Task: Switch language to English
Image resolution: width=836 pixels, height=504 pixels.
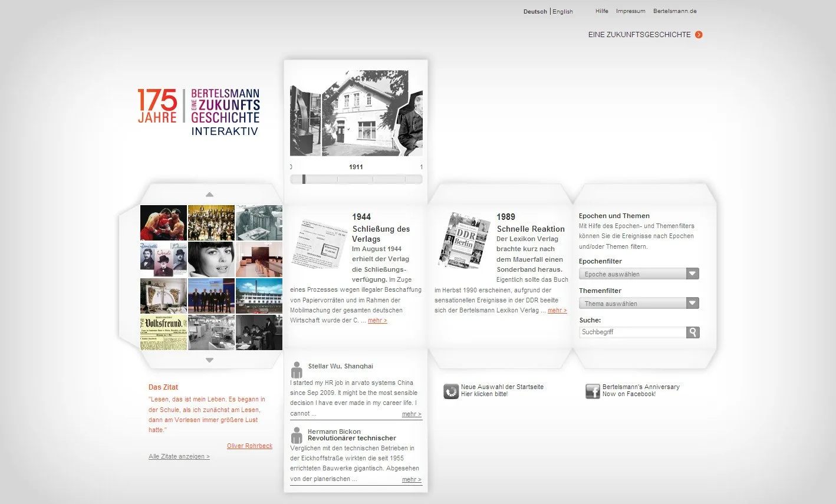Action: pos(562,12)
